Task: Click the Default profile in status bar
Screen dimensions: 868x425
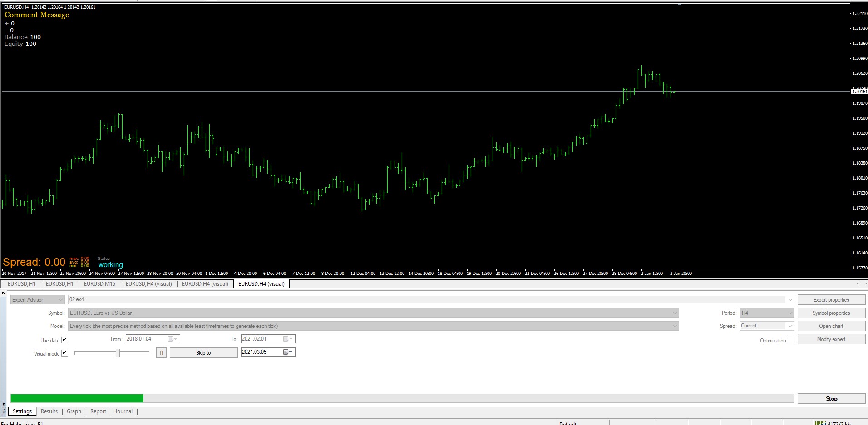Action: point(568,423)
